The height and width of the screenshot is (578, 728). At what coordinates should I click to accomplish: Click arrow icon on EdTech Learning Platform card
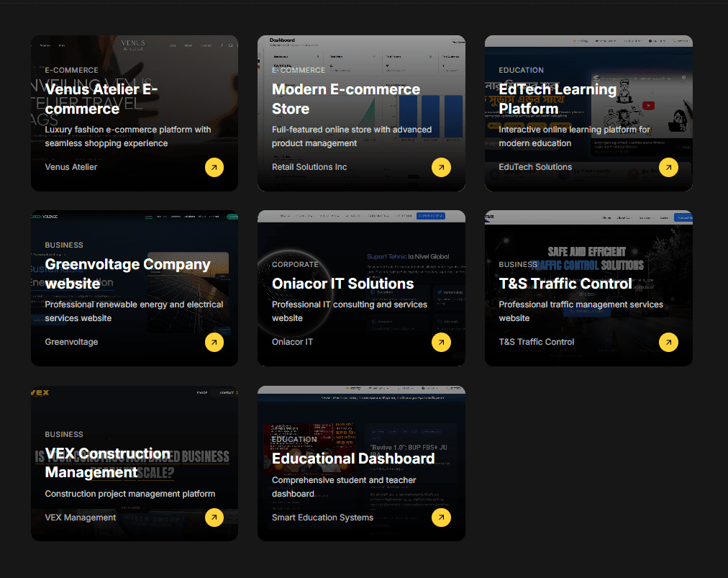click(x=668, y=168)
